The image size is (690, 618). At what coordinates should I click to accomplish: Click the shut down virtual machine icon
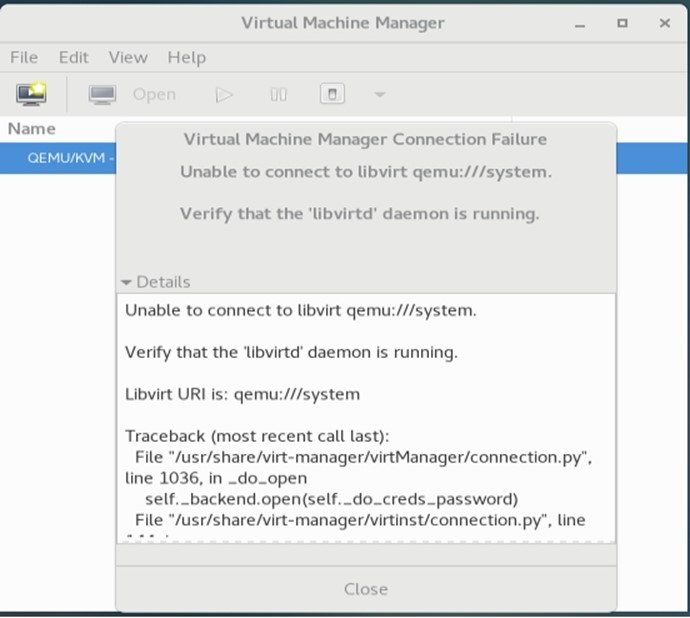332,94
